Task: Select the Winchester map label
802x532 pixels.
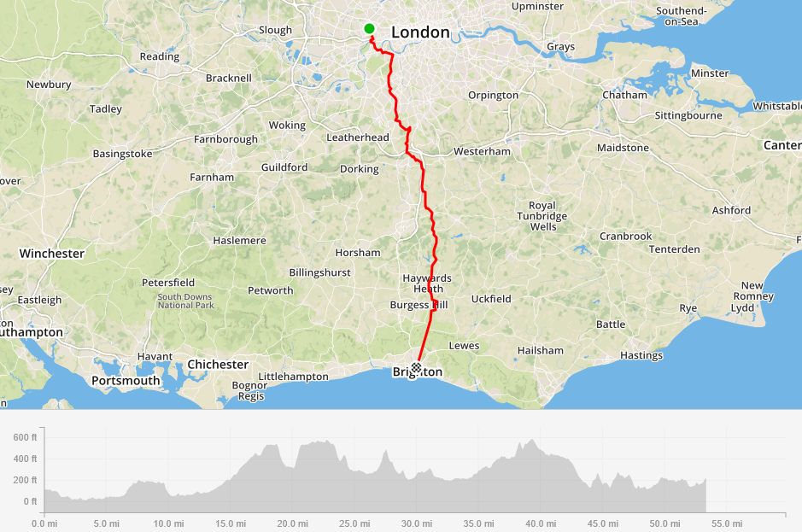Action: (x=51, y=254)
